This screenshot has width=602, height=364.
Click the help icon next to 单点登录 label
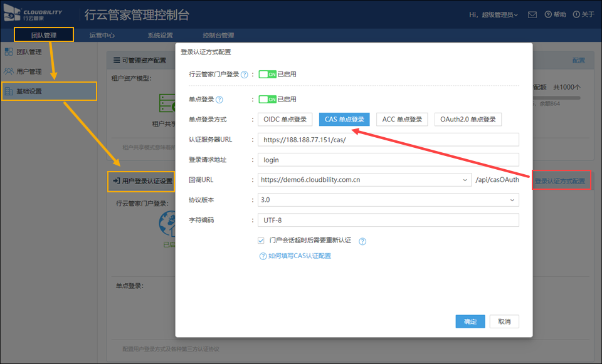click(219, 100)
